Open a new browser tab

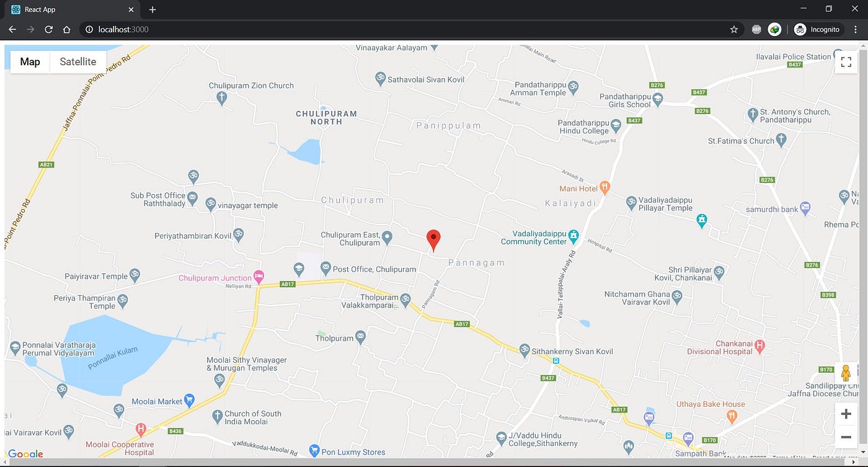click(x=153, y=10)
